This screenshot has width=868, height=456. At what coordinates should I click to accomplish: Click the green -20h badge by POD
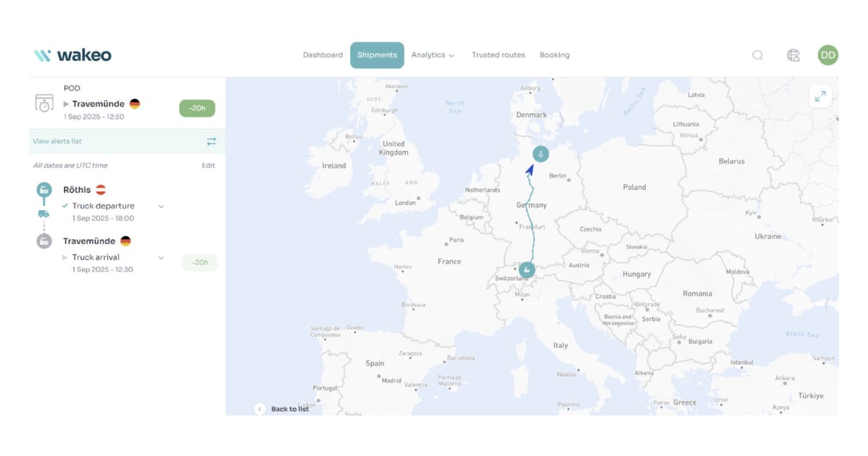tap(197, 109)
